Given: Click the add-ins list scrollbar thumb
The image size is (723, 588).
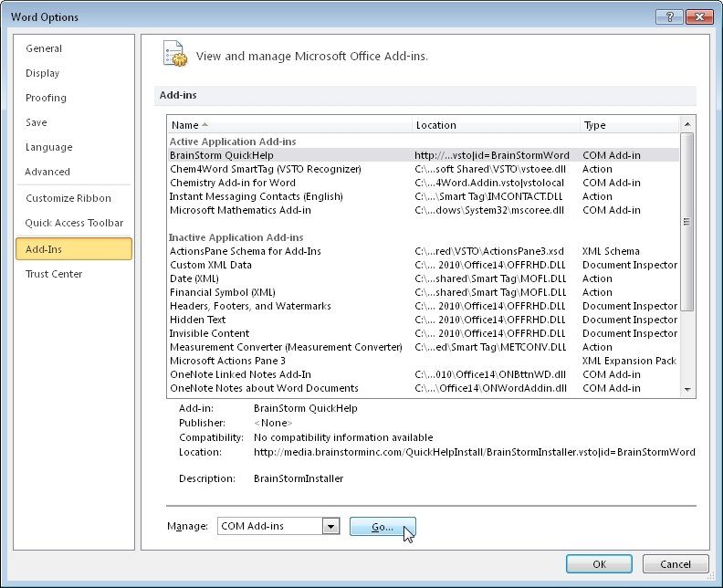Looking at the screenshot, I should 687,222.
